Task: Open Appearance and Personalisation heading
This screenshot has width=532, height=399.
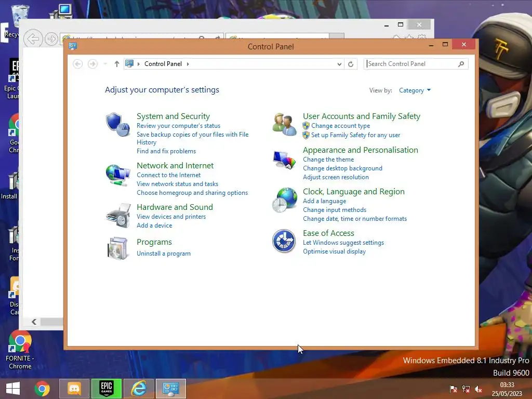Action: tap(361, 150)
